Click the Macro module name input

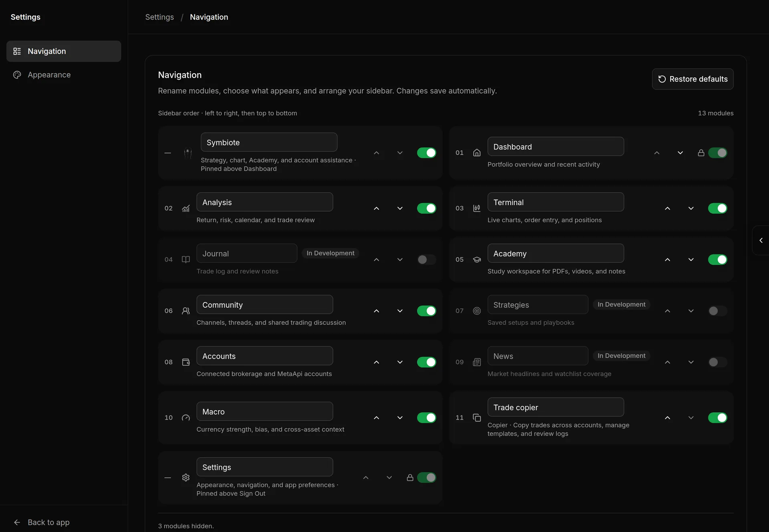coord(265,411)
